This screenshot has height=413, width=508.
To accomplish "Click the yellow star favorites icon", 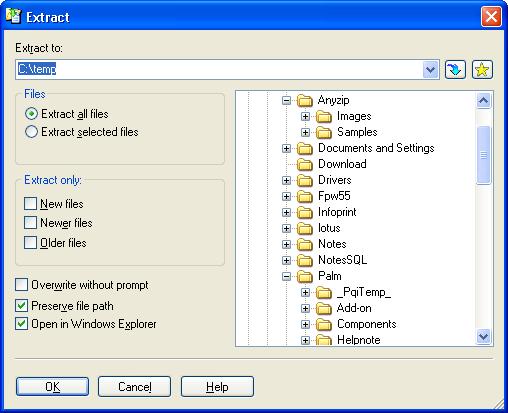I will (482, 70).
